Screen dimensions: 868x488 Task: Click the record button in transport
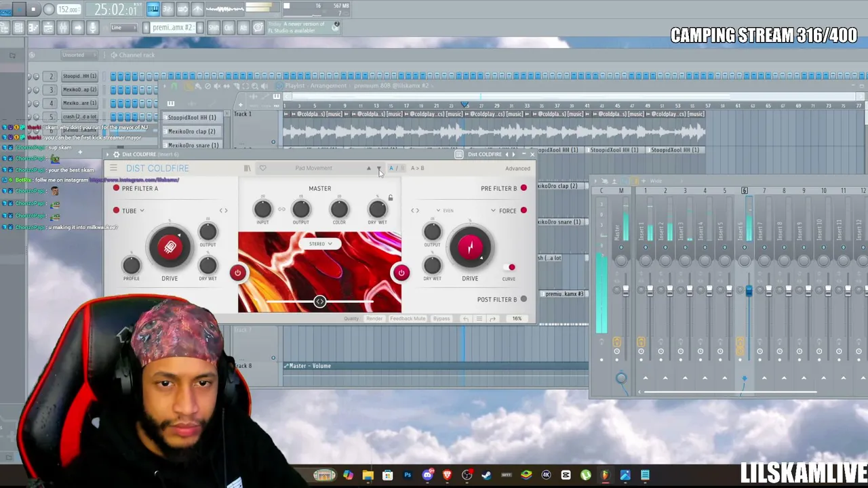[49, 9]
